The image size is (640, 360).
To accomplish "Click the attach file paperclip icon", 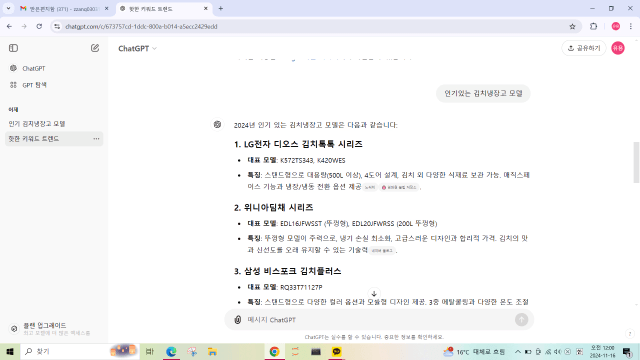I will tap(238, 320).
